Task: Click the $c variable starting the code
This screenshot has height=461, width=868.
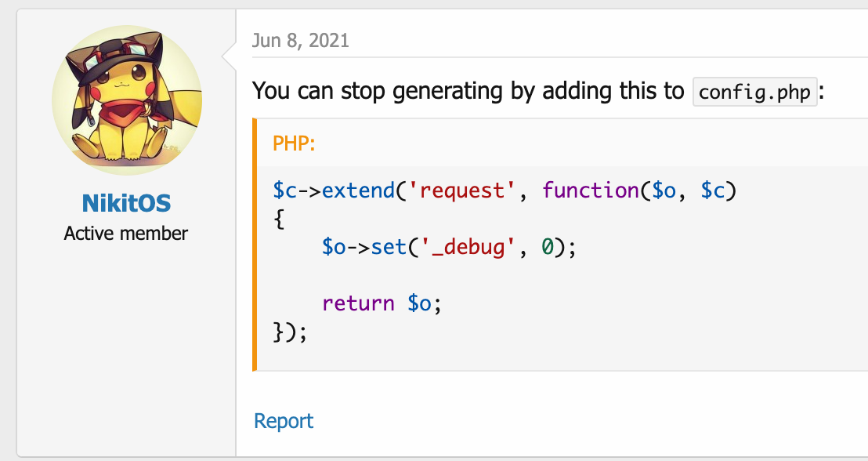Action: [x=285, y=191]
